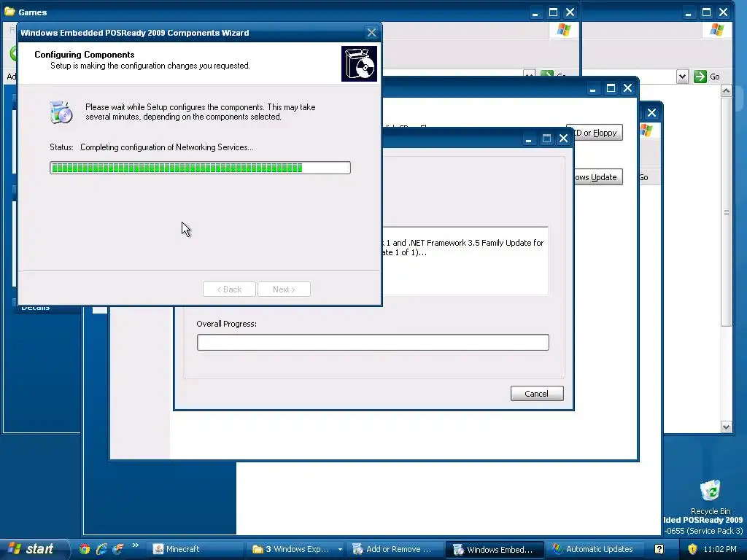Click the third quick launch icon
The width and height of the screenshot is (747, 560).
[117, 549]
